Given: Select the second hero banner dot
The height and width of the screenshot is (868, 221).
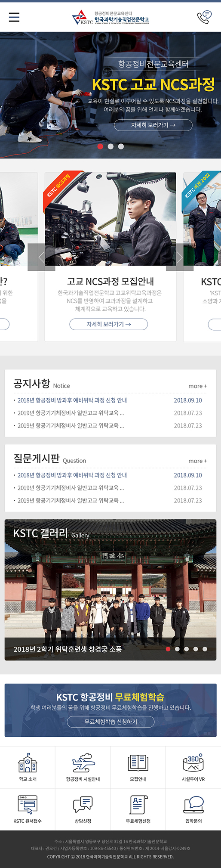Looking at the screenshot, I should click(x=110, y=146).
